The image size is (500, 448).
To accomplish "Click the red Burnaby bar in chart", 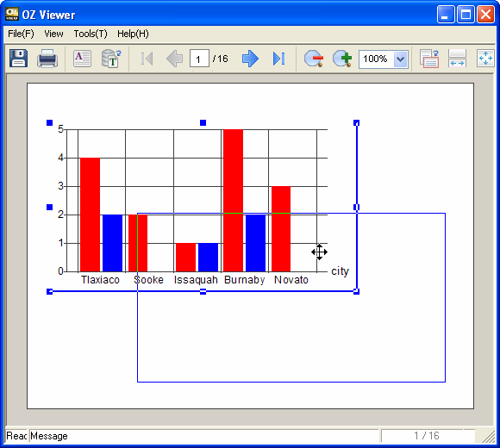I will click(233, 201).
